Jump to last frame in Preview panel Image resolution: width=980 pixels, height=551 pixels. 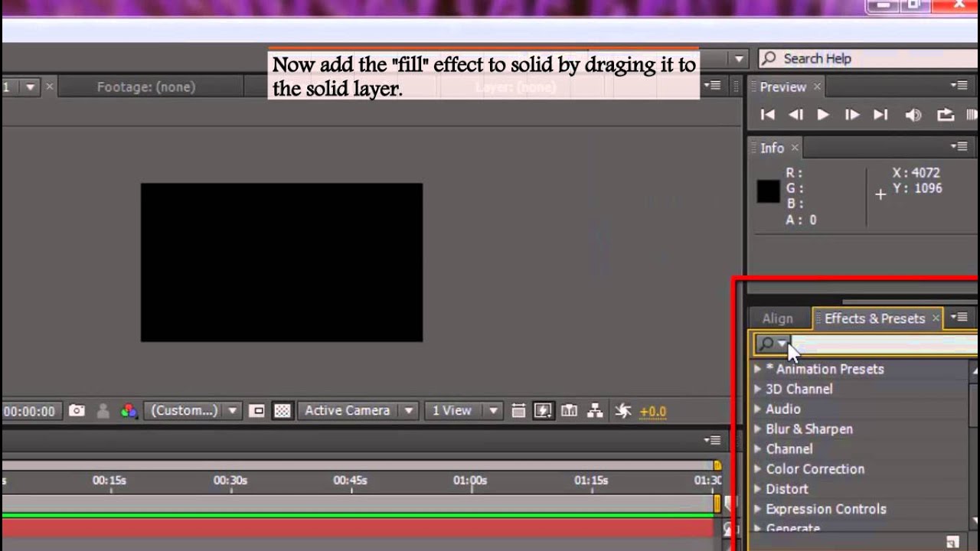[x=880, y=115]
